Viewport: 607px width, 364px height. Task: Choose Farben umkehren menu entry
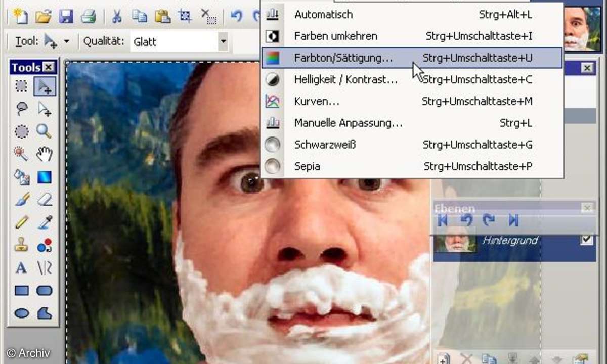pyautogui.click(x=412, y=36)
